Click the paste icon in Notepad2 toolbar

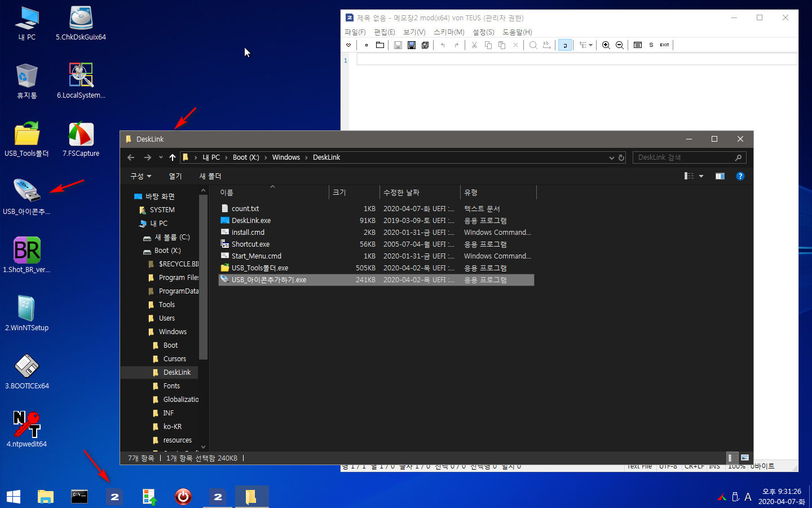pos(502,45)
